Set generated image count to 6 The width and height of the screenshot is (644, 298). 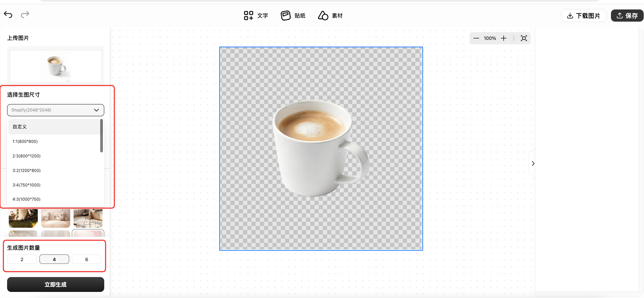87,259
